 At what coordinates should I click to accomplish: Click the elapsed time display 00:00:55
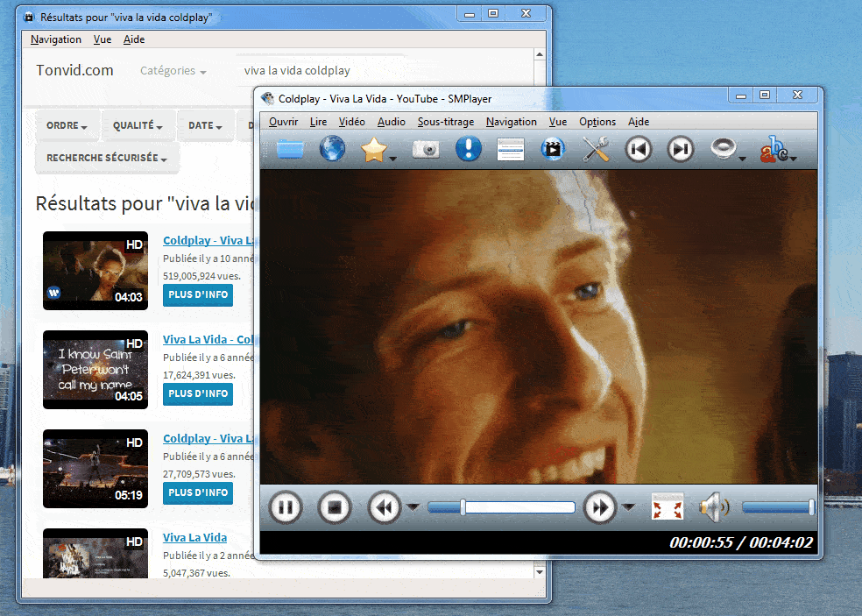702,542
